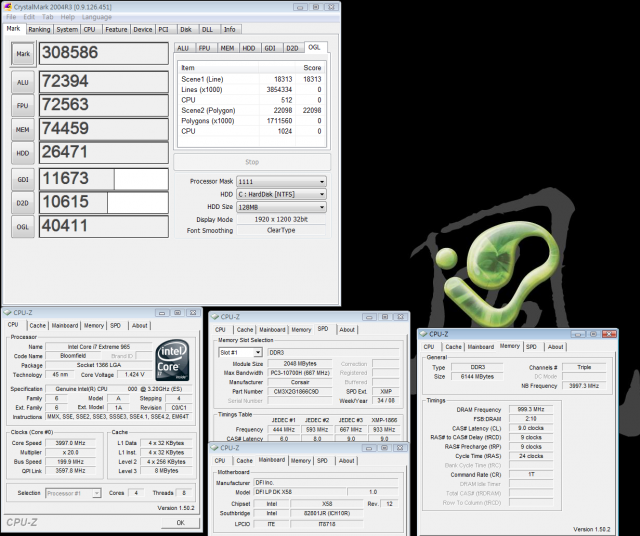The width and height of the screenshot is (640, 536).
Task: Open the Help menu in CrystalMark
Action: pyautogui.click(x=68, y=17)
